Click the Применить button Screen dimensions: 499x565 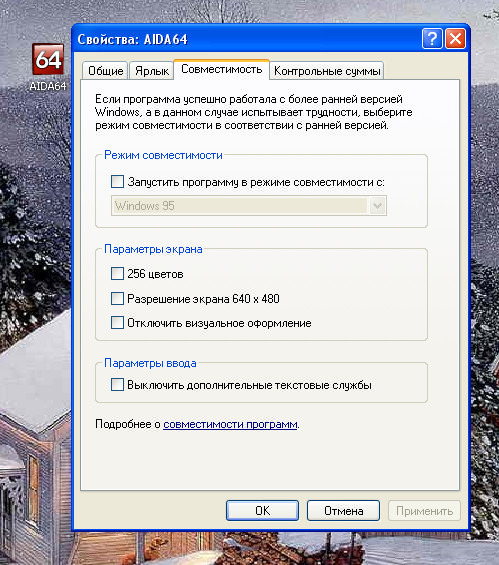click(x=424, y=511)
